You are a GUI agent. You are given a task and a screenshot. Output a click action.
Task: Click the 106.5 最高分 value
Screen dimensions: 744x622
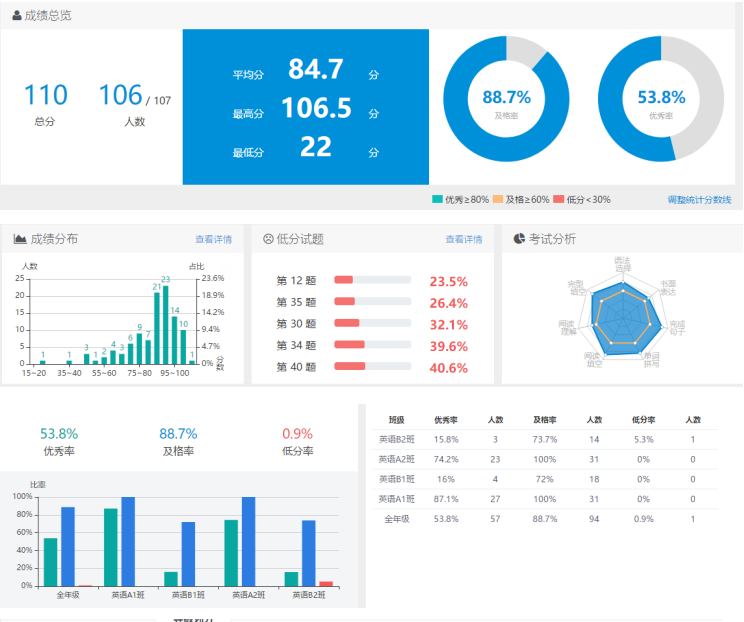[x=316, y=108]
